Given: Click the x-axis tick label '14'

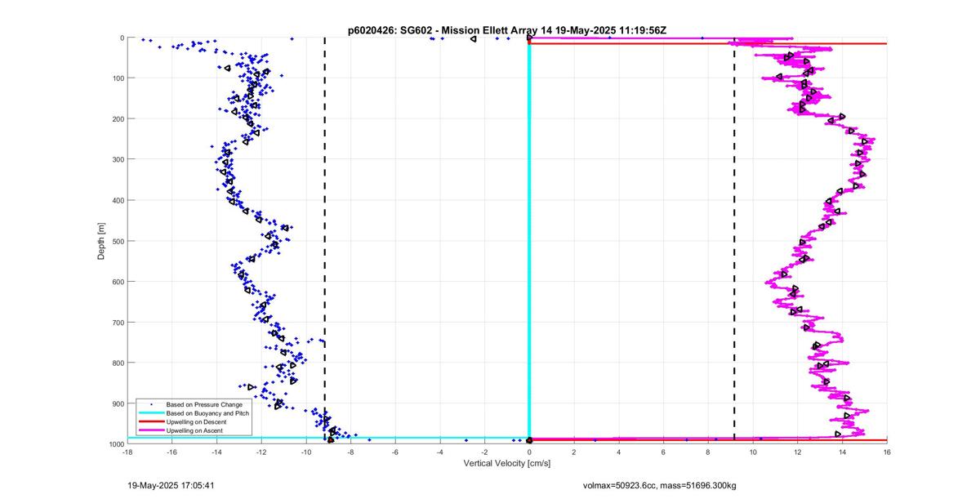Looking at the screenshot, I should click(842, 452).
